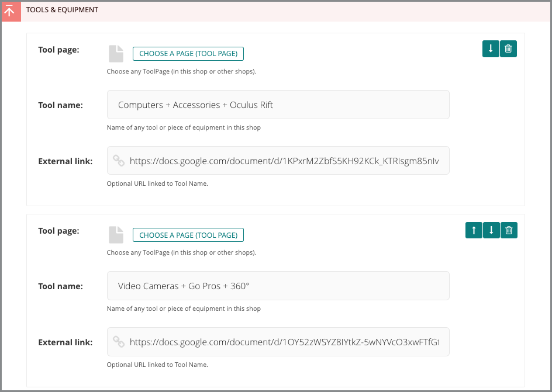This screenshot has width=552, height=392.
Task: Collapse the section using the pink arrow icon
Action: (x=11, y=11)
